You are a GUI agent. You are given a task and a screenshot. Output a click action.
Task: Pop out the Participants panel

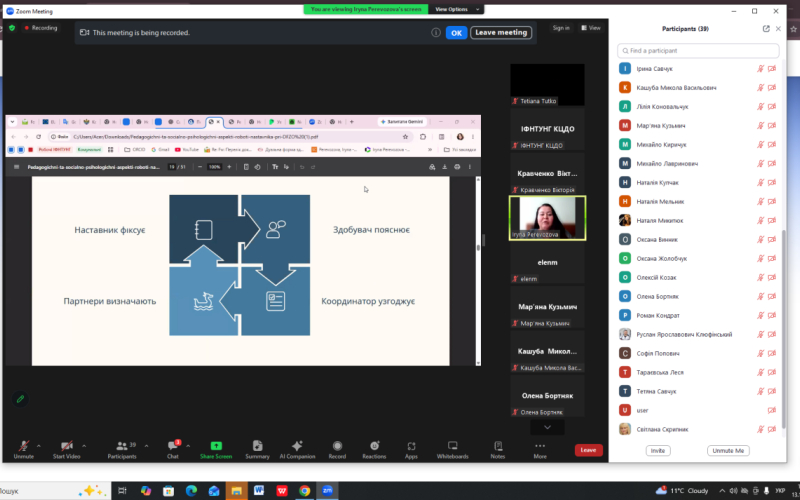(766, 29)
